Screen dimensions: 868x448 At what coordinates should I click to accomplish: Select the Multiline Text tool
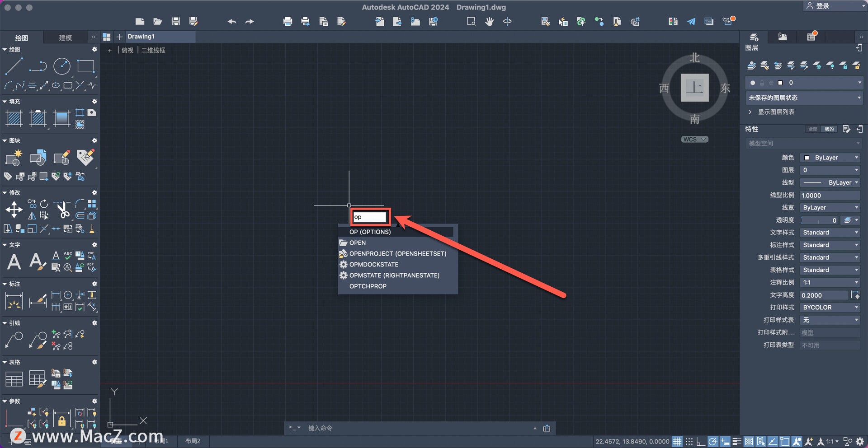pyautogui.click(x=14, y=262)
